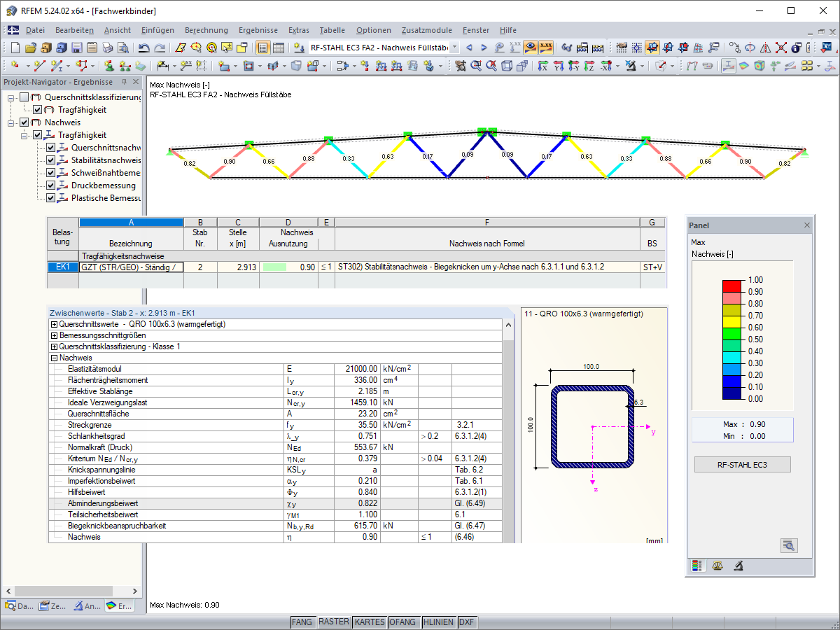Close the Panel window
This screenshot has width=840, height=630.
pos(806,225)
